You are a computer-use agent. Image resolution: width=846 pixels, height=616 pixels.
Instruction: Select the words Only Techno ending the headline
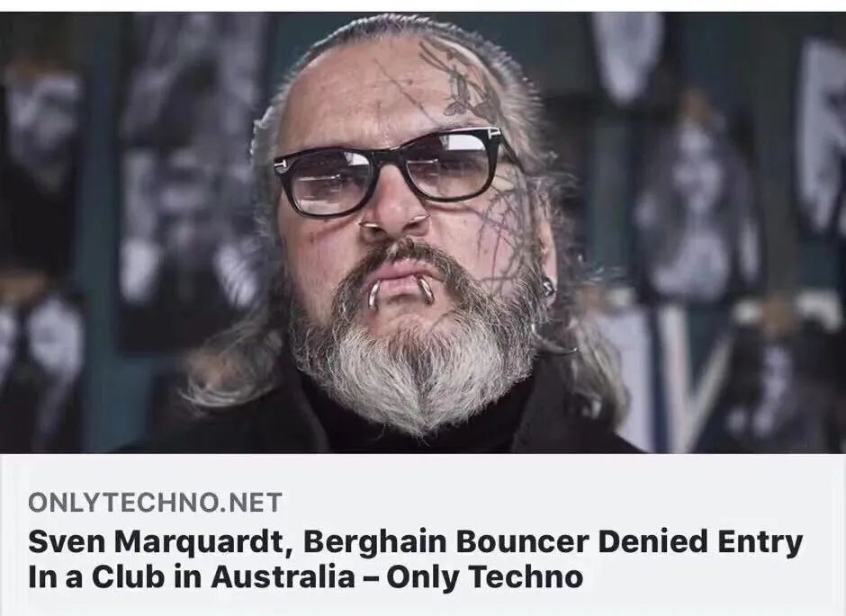tap(485, 576)
